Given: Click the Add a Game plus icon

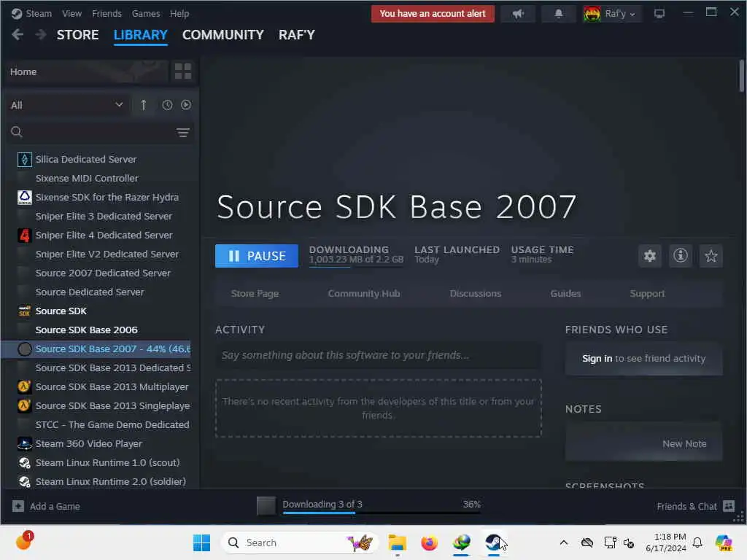Looking at the screenshot, I should click(x=18, y=506).
